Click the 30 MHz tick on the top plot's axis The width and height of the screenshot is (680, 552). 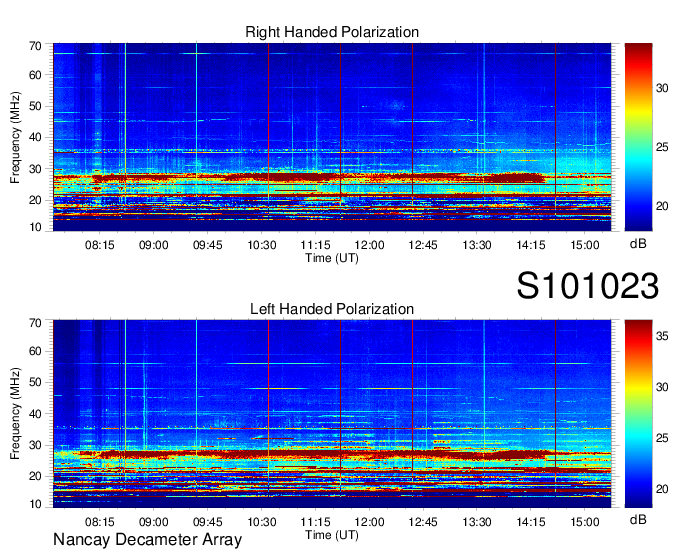point(35,170)
